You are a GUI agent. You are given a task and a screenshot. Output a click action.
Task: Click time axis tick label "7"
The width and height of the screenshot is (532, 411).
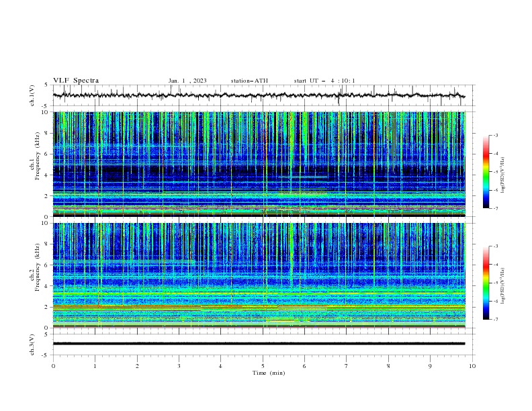347,366
